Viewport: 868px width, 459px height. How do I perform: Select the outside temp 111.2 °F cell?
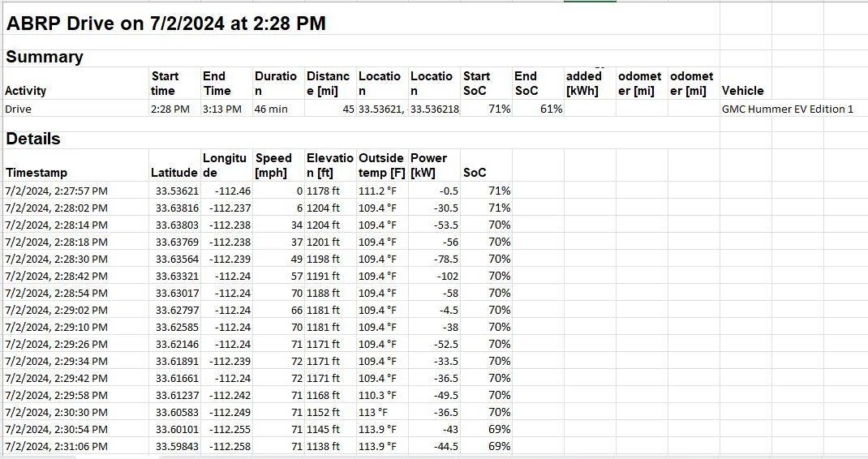[x=377, y=191]
